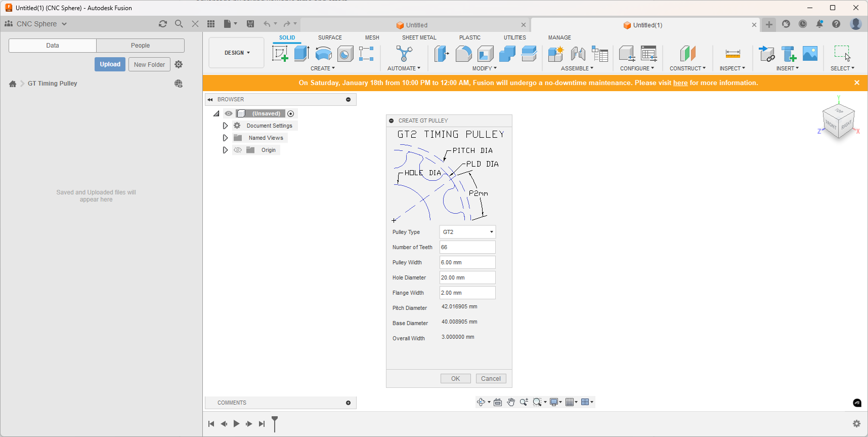Select the Combine tool

click(x=507, y=53)
